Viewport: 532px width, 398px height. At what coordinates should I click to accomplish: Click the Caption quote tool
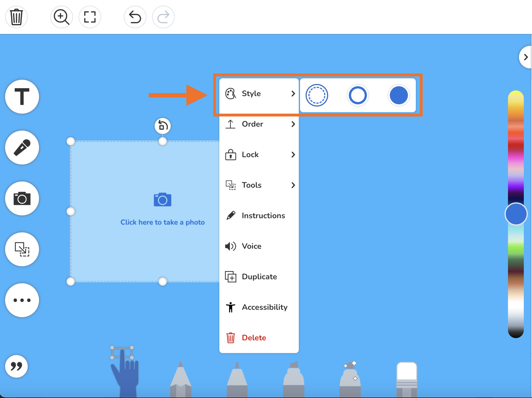(x=16, y=367)
